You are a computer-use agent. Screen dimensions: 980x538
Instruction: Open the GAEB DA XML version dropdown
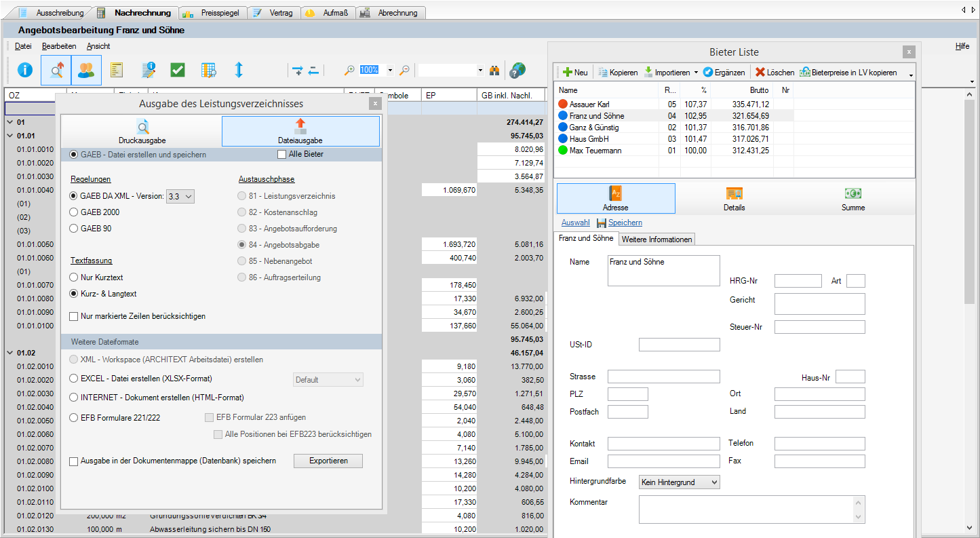click(x=180, y=196)
